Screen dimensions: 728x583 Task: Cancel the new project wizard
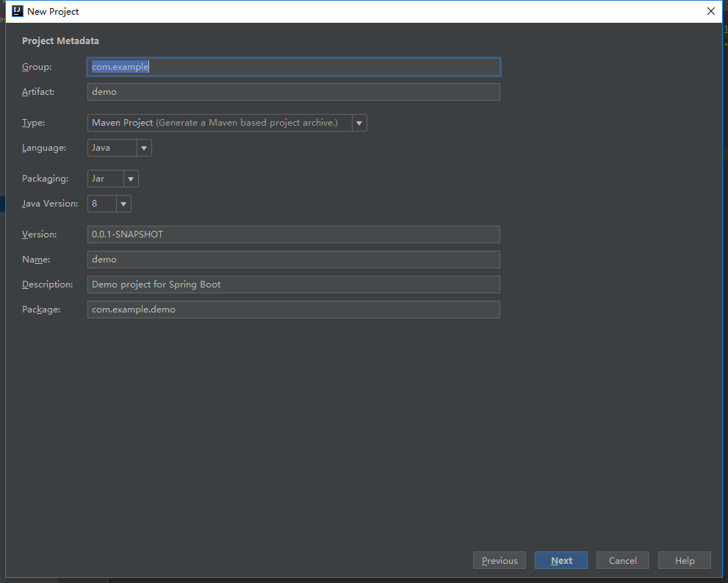pos(623,560)
